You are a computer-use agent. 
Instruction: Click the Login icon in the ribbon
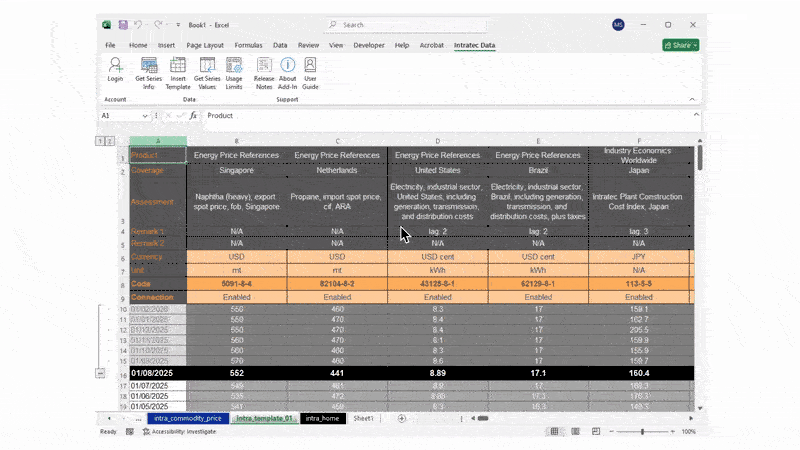click(x=115, y=69)
